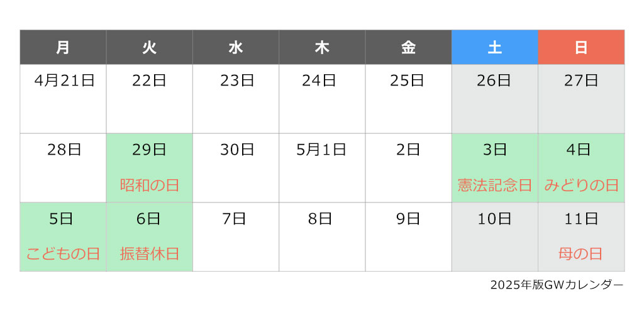Select the 26日 Saturday cell
644x315 pixels.
click(495, 99)
